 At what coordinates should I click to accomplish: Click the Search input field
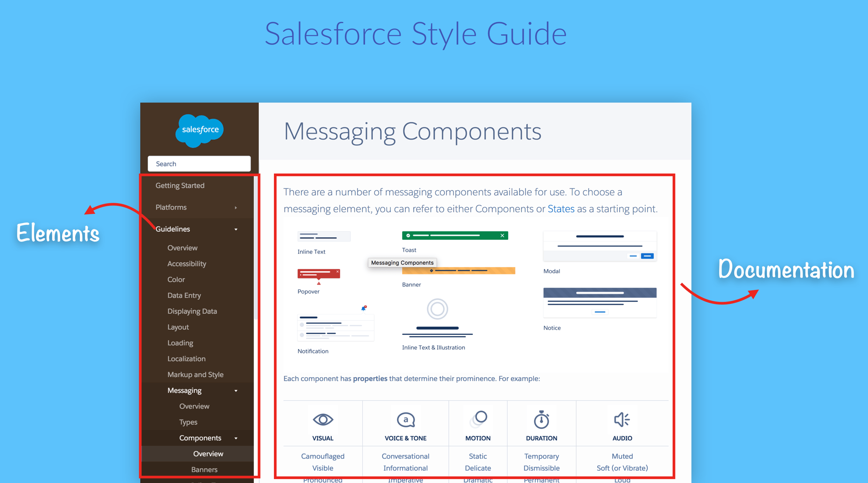pos(199,164)
